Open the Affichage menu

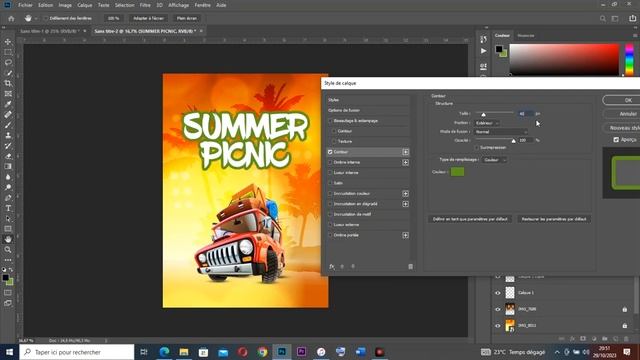click(178, 5)
